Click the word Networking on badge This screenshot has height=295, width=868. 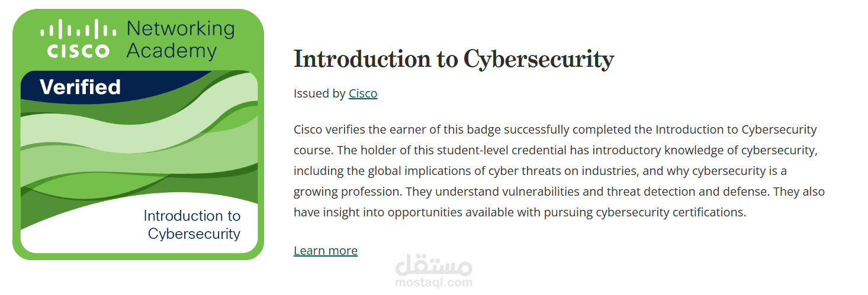[181, 28]
